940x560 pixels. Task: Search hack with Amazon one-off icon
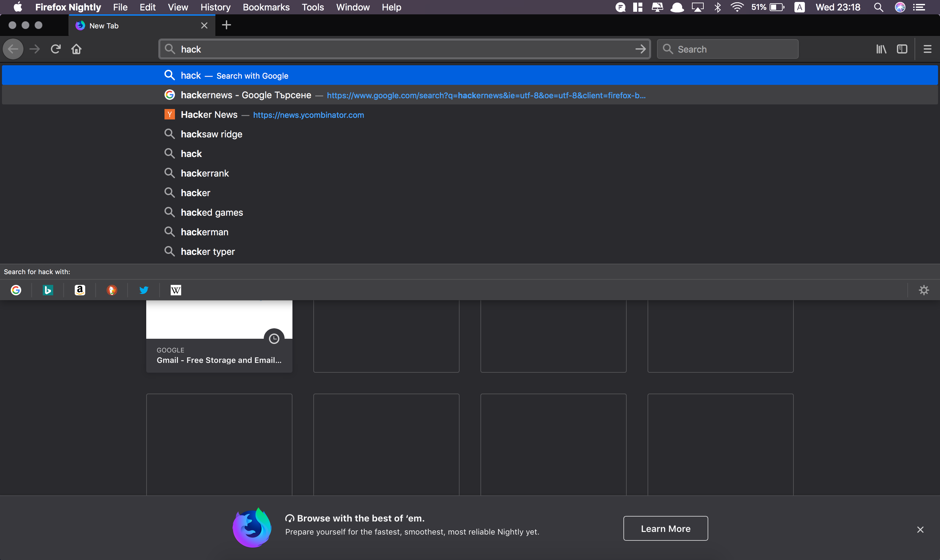[x=80, y=290]
